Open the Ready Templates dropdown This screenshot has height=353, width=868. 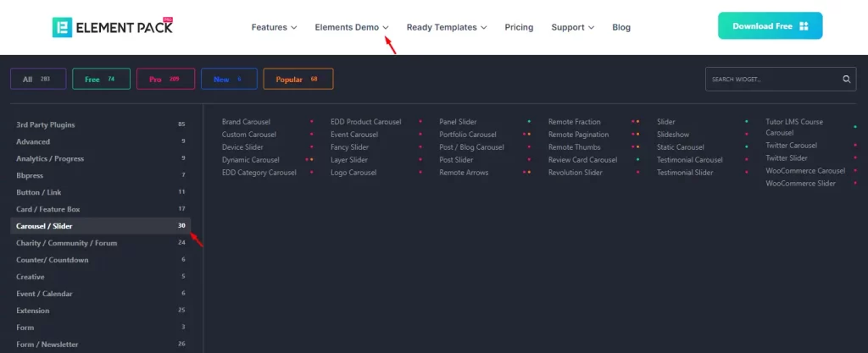click(447, 27)
